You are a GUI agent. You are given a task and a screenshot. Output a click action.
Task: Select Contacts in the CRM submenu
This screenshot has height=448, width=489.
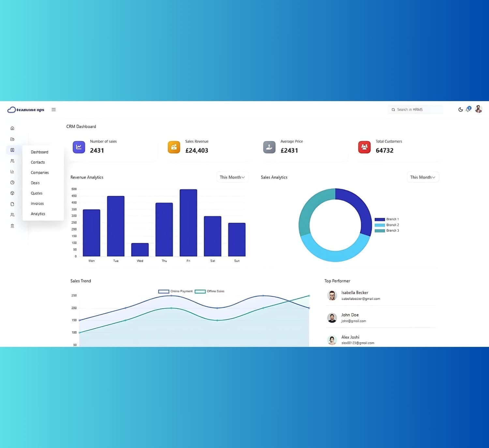click(38, 162)
